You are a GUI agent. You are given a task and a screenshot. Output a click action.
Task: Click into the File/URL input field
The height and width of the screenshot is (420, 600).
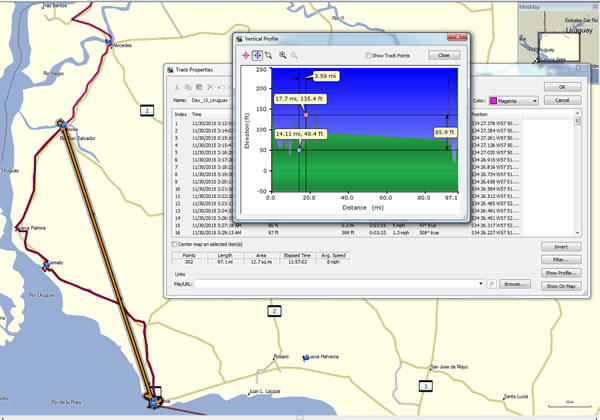click(337, 284)
